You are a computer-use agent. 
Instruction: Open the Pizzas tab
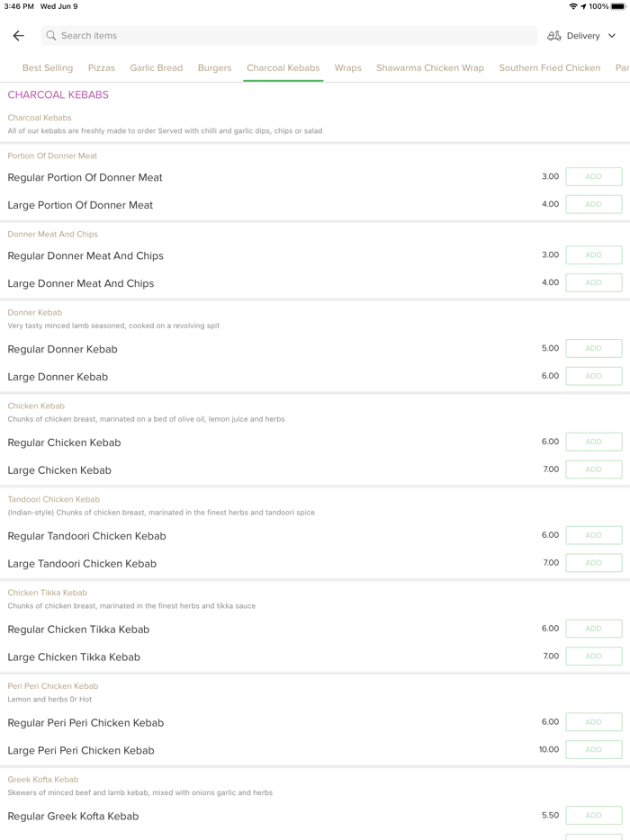coord(102,68)
